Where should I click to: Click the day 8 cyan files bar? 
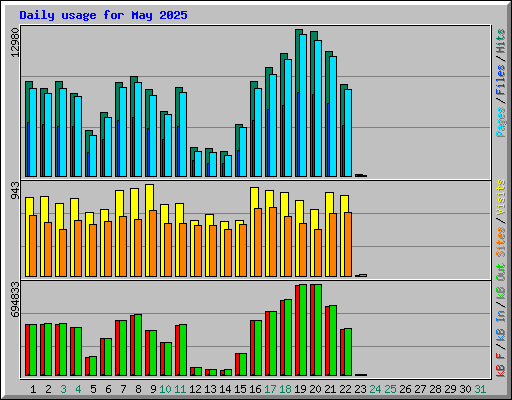pos(138,129)
